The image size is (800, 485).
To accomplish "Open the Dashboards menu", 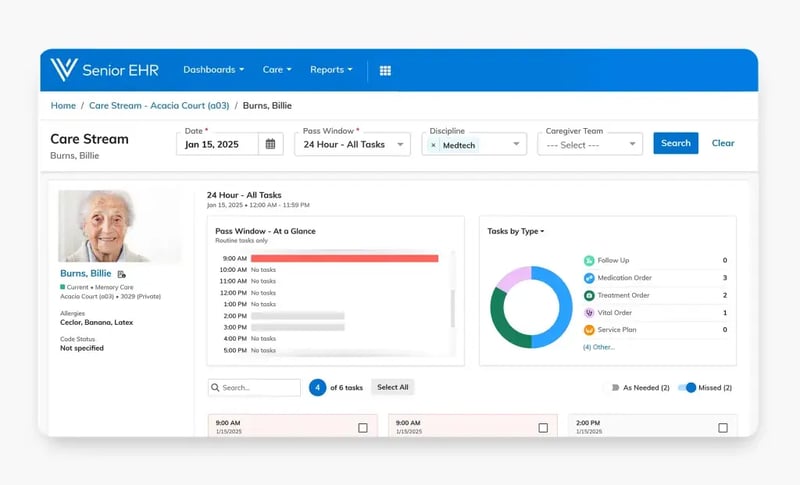I will point(213,70).
